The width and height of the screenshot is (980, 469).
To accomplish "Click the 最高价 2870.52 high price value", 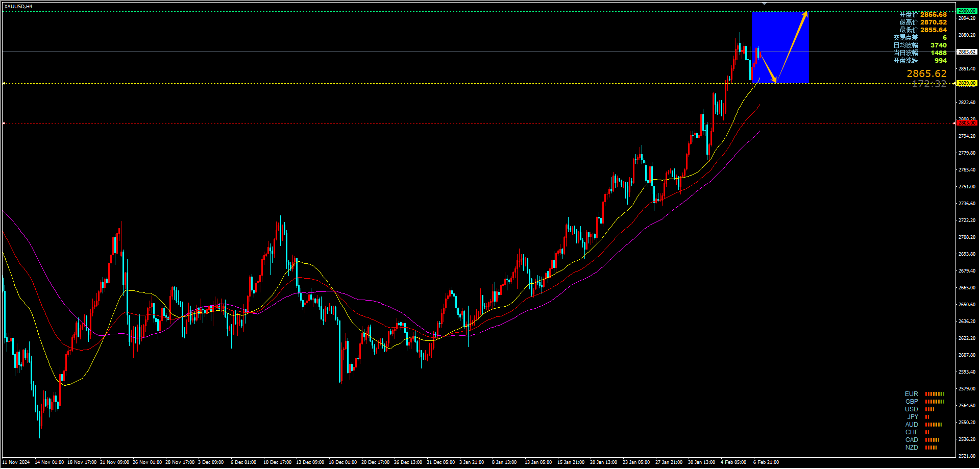I will 934,22.
